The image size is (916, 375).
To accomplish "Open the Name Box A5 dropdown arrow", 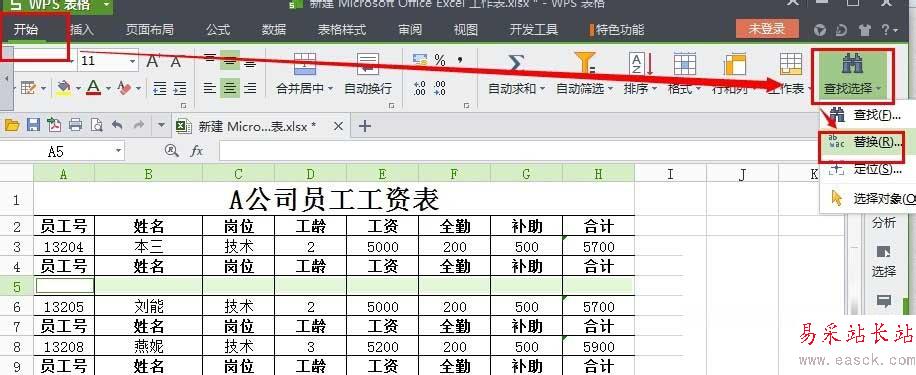I will 119,151.
